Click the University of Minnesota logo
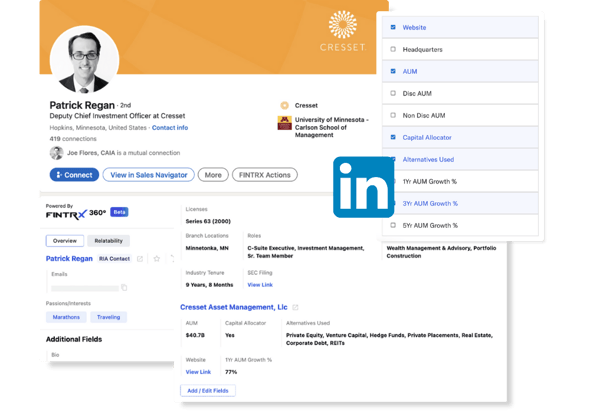590x413 pixels. click(284, 123)
